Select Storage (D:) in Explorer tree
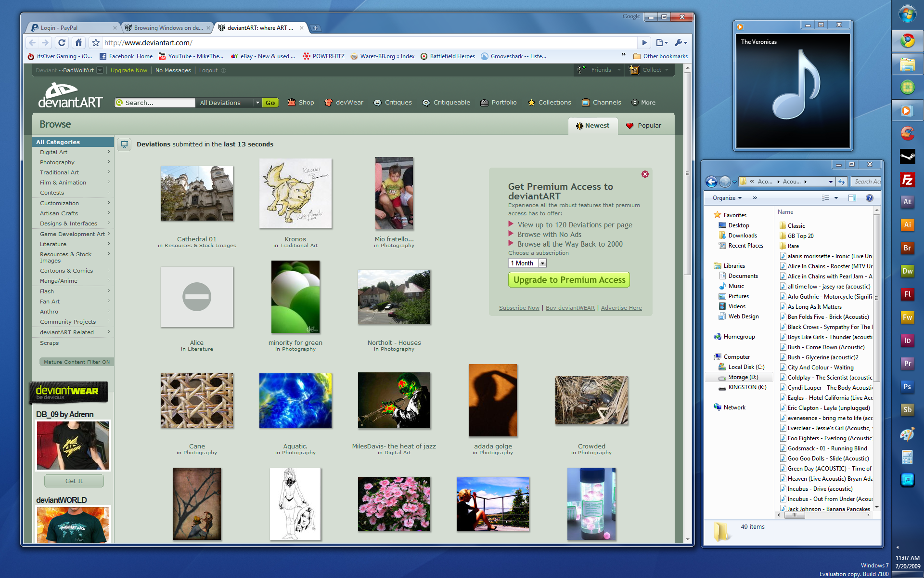 click(743, 377)
